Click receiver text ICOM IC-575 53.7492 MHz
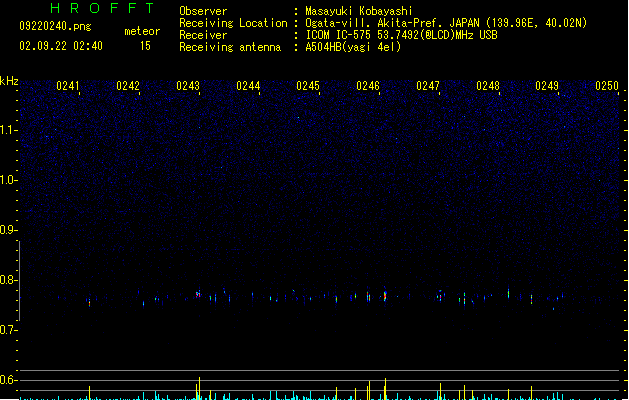This screenshot has width=629, height=400. [402, 35]
